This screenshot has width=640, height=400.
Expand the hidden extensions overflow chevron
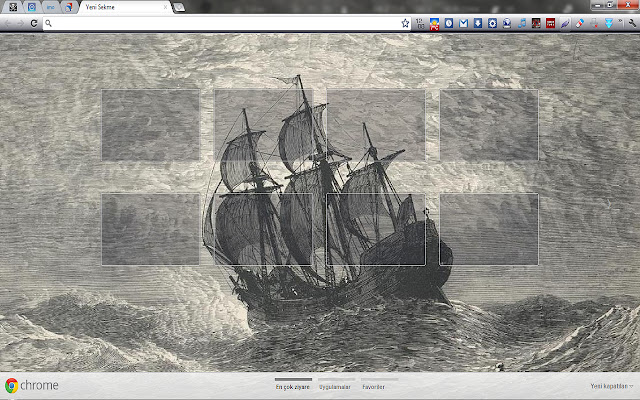tap(621, 22)
